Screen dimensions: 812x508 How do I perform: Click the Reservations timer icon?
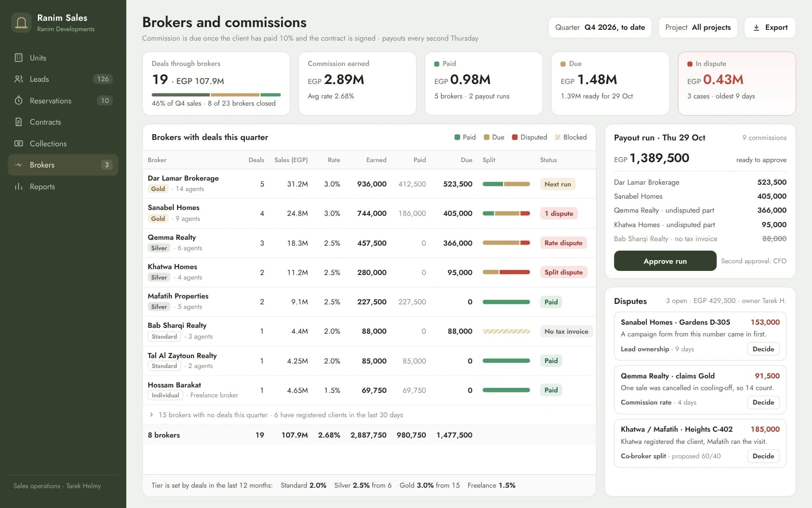(18, 101)
